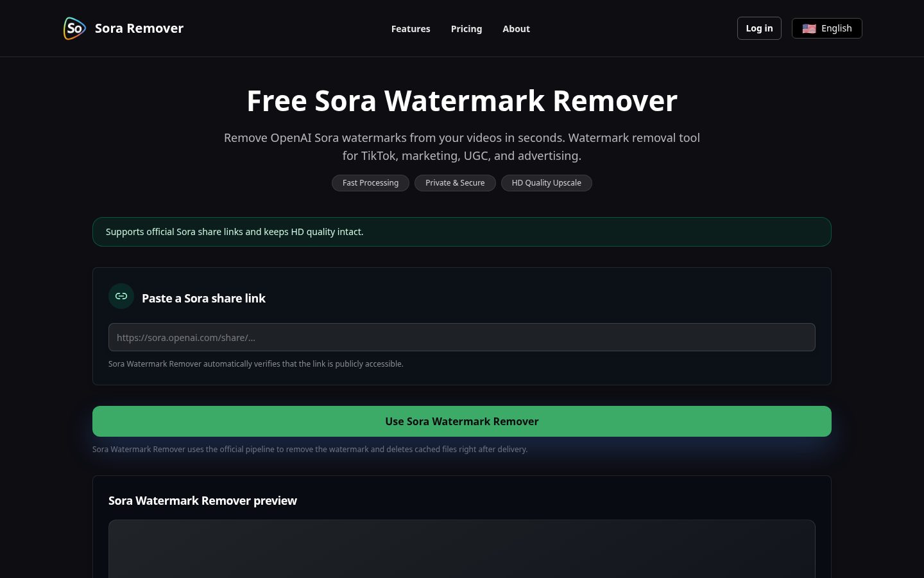Viewport: 924px width, 578px height.
Task: Click the Free Sora Watermark Remover heading
Action: click(462, 101)
